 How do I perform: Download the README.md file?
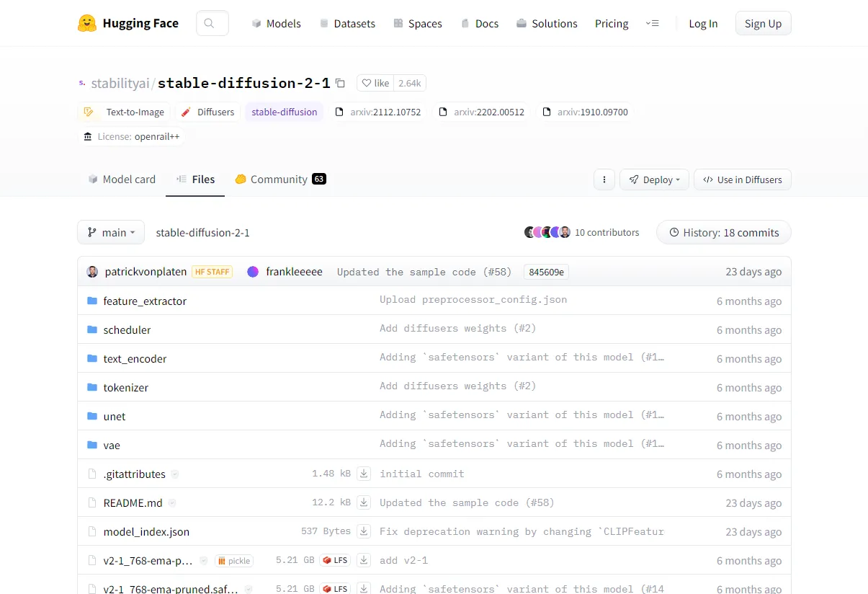(x=364, y=502)
